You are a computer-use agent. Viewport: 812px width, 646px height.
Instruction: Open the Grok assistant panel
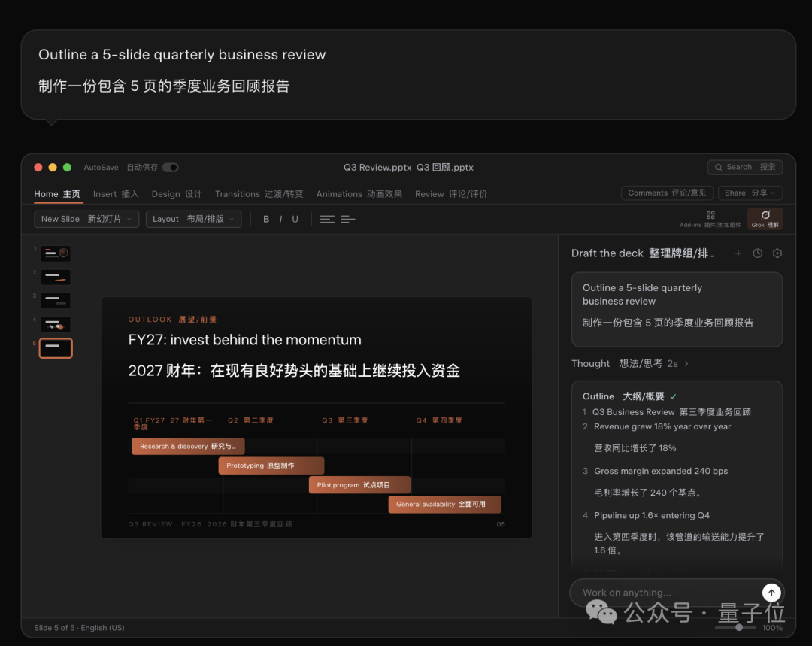click(765, 219)
